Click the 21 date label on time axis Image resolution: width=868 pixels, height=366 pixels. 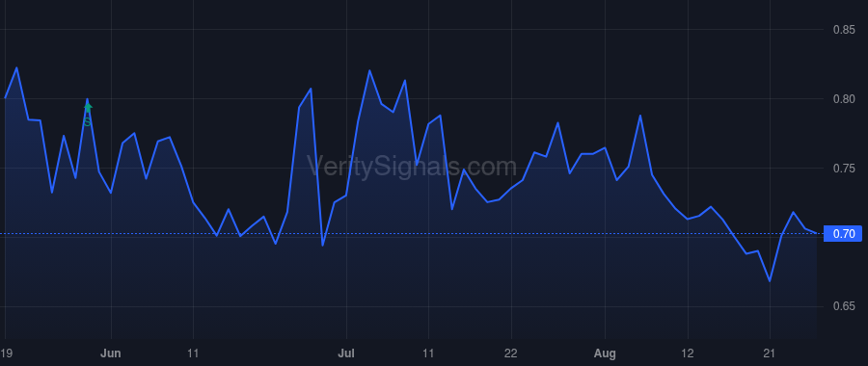(770, 353)
